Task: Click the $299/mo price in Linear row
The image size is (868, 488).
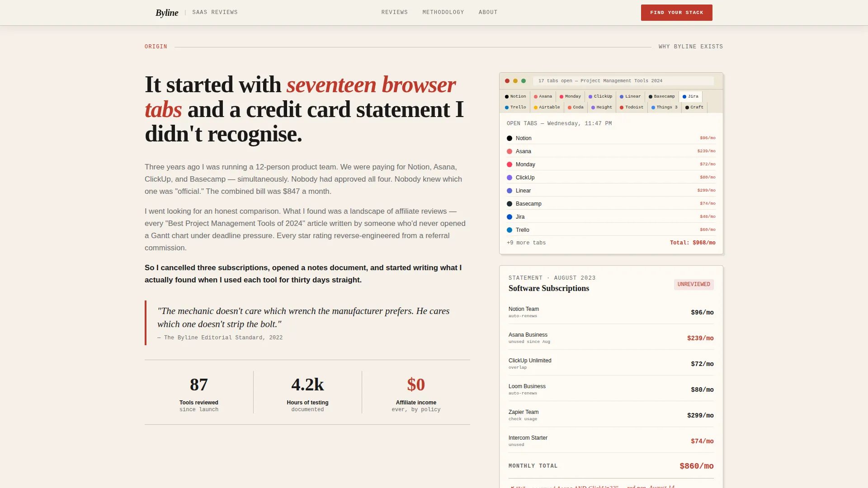Action: point(706,190)
